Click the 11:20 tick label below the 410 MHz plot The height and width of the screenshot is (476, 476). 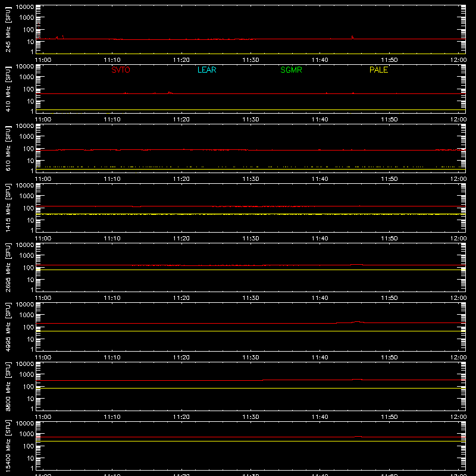(181, 120)
